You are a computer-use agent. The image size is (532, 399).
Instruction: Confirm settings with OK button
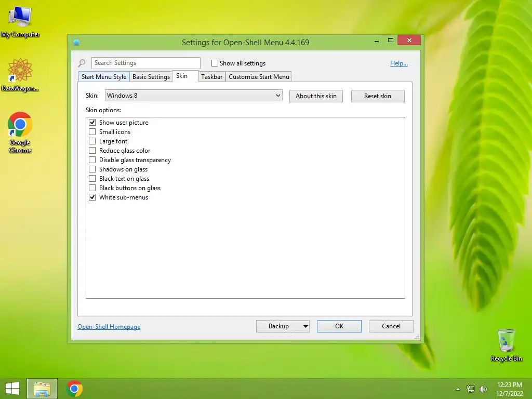coord(339,326)
